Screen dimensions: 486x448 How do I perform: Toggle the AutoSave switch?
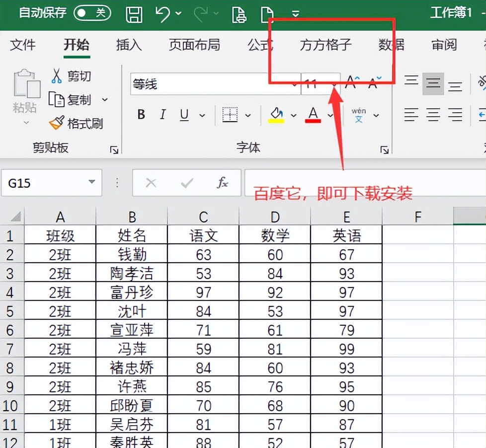tap(92, 13)
